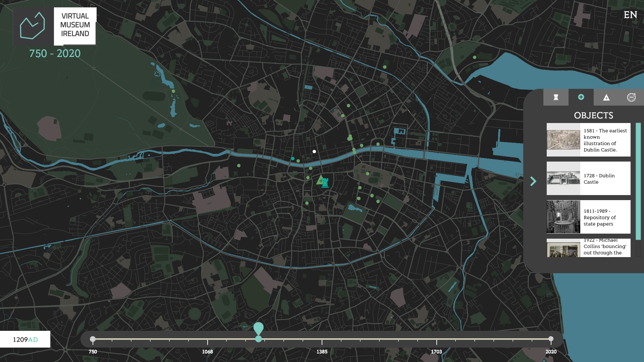Open the 1728 Dublin Castle object
This screenshot has width=644, height=362.
588,178
